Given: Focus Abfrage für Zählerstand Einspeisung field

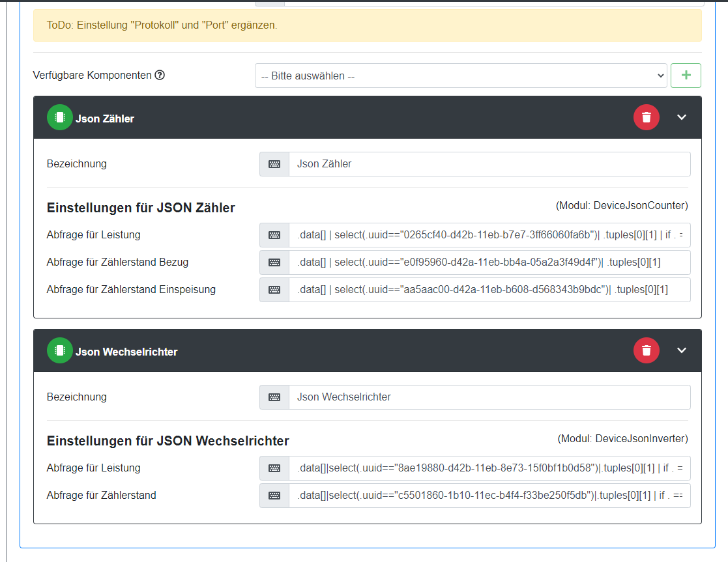Looking at the screenshot, I should (489, 290).
